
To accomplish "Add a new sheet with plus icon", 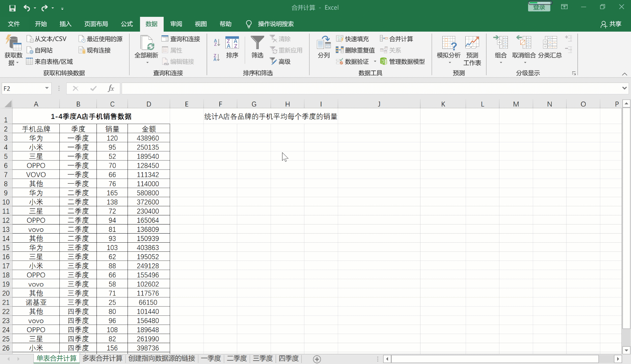I will pos(317,359).
